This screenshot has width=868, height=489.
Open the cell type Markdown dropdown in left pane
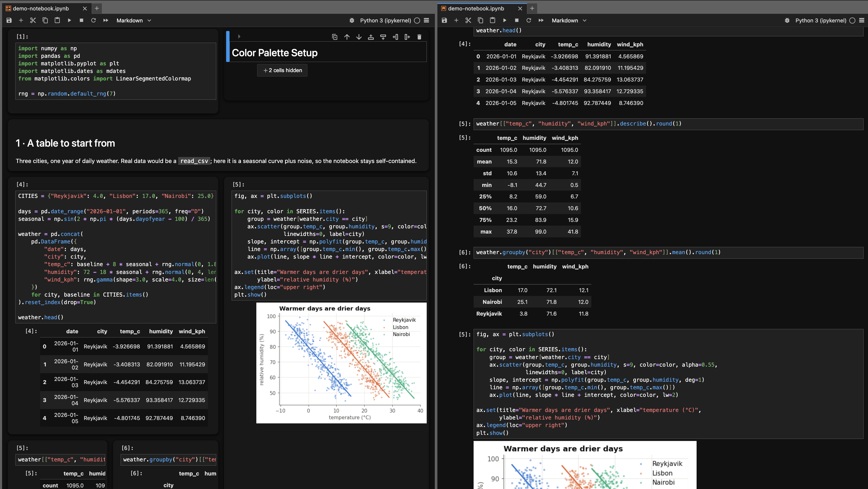coord(134,20)
